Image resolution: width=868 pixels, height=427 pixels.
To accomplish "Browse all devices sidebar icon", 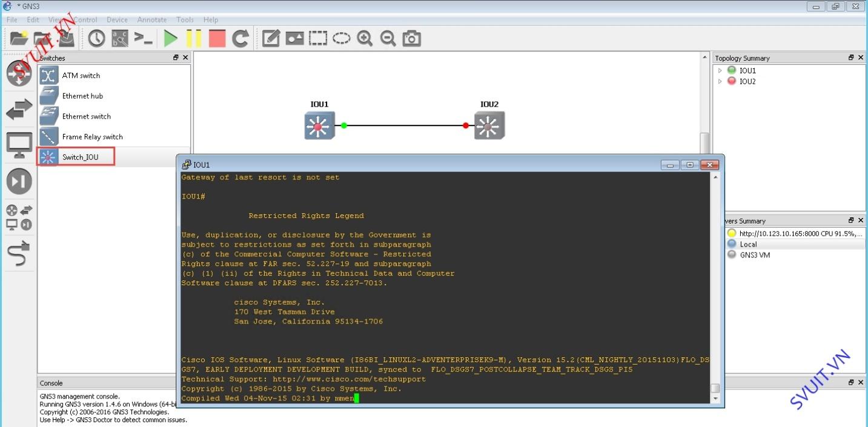I will click(19, 217).
